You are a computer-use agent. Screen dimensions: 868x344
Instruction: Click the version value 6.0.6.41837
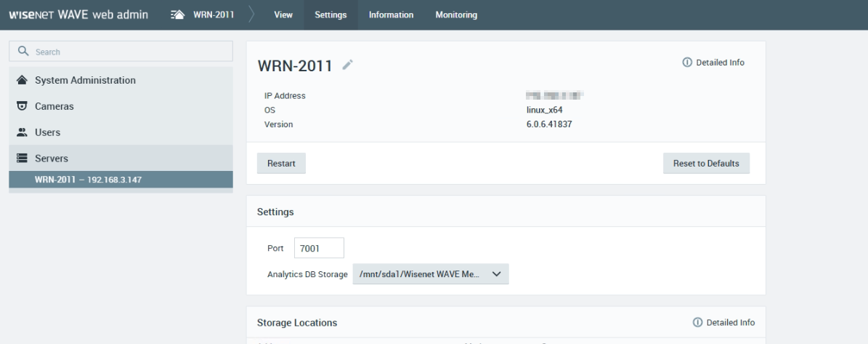click(x=549, y=124)
